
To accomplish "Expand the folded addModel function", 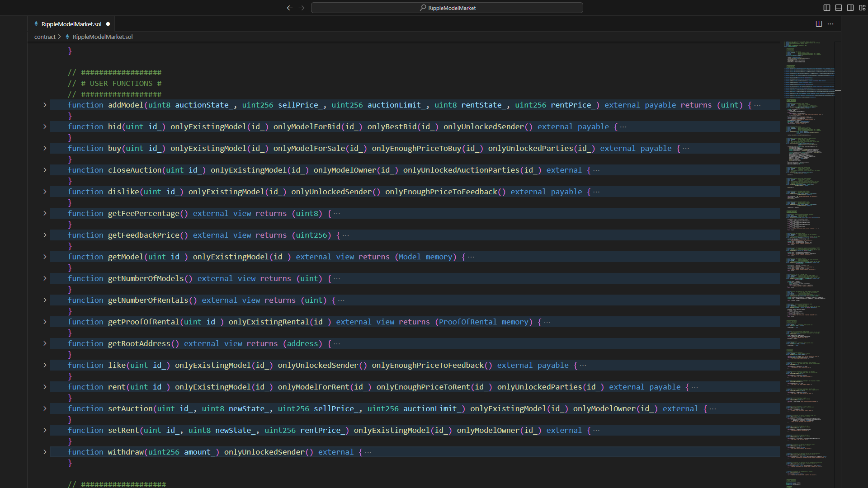I will (45, 105).
